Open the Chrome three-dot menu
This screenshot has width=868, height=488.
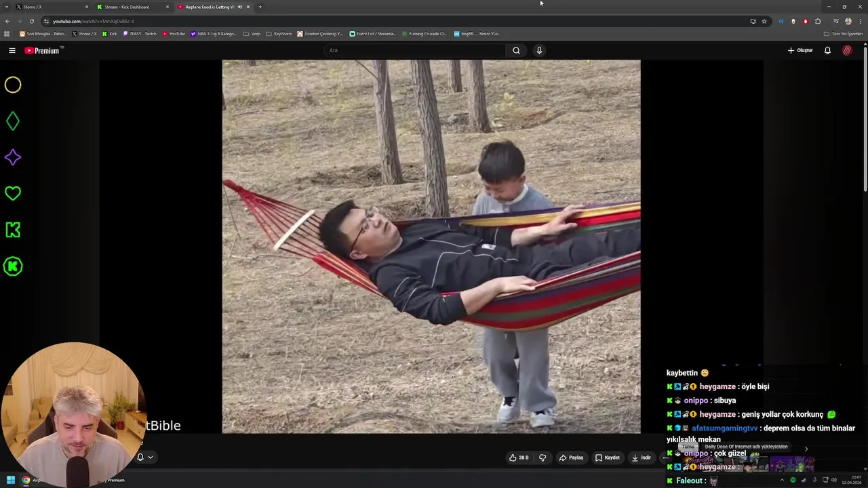pyautogui.click(x=860, y=21)
